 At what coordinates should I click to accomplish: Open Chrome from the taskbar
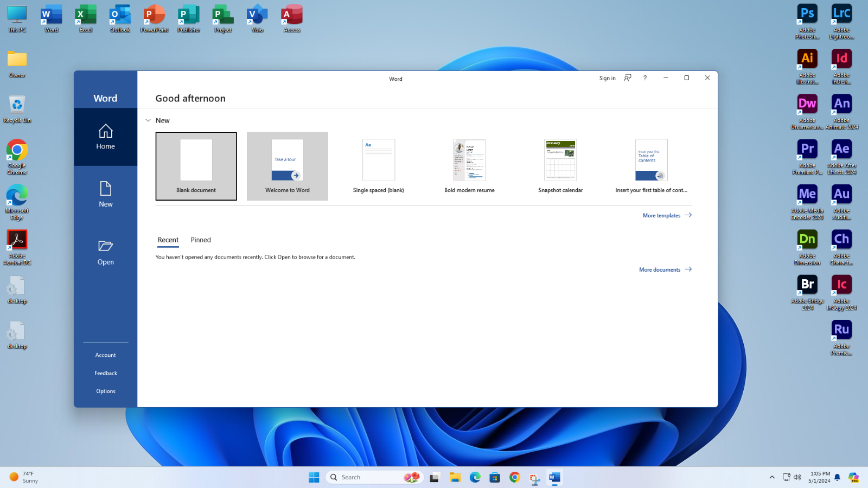[515, 477]
